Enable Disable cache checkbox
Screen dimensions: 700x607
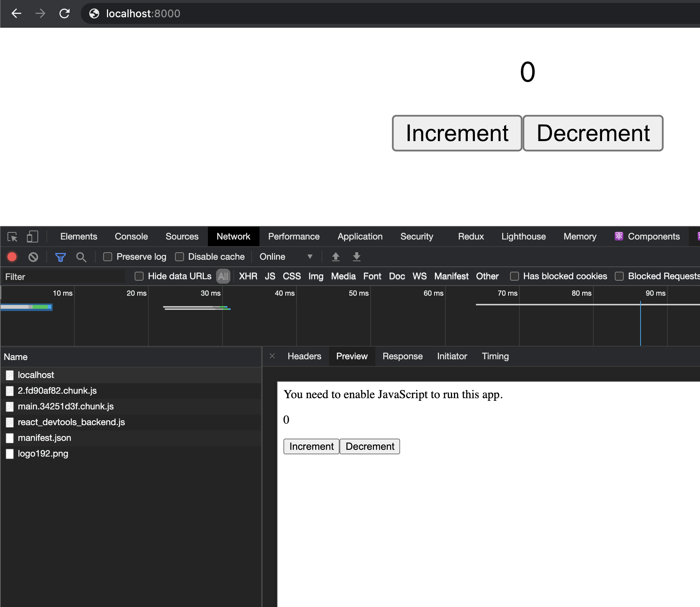click(179, 257)
